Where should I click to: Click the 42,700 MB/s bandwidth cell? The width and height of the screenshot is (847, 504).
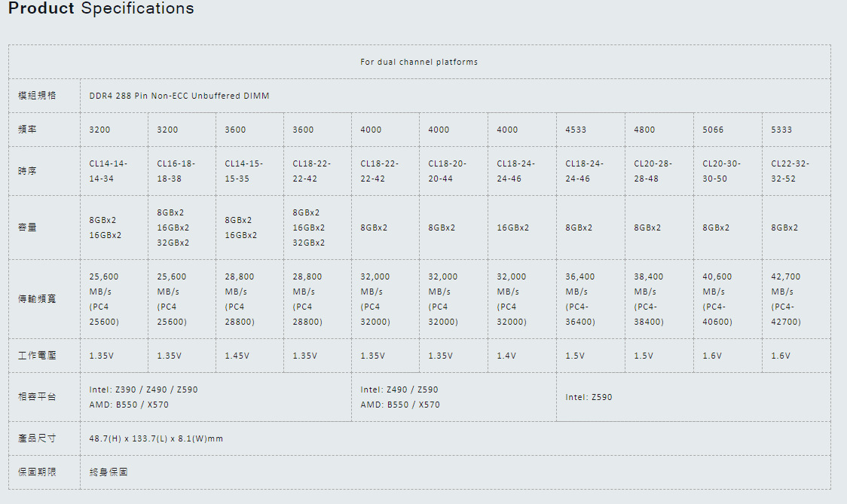point(786,299)
